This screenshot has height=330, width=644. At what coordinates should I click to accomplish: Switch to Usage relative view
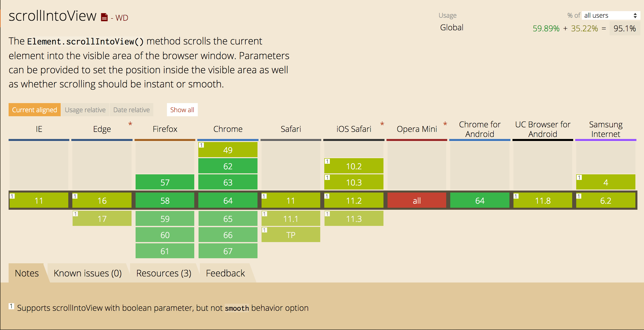point(85,110)
